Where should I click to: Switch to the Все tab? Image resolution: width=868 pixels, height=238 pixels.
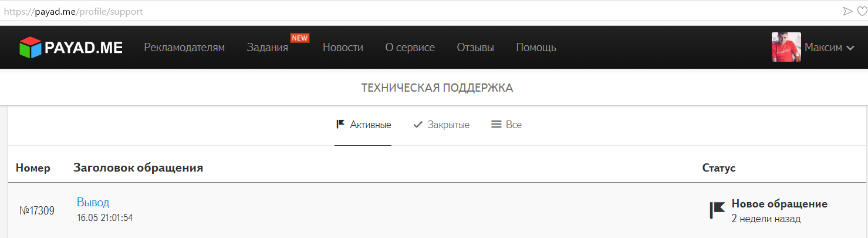(506, 125)
